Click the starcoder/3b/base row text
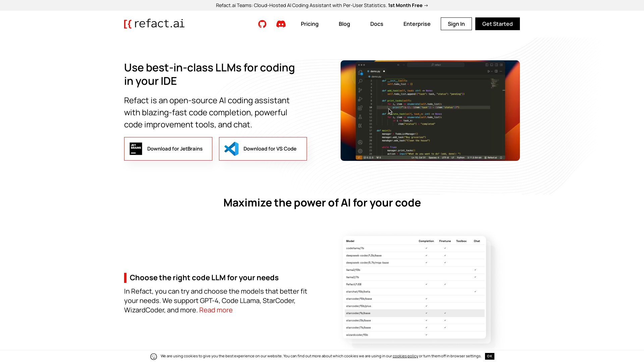The image size is (644, 362). coord(358,320)
